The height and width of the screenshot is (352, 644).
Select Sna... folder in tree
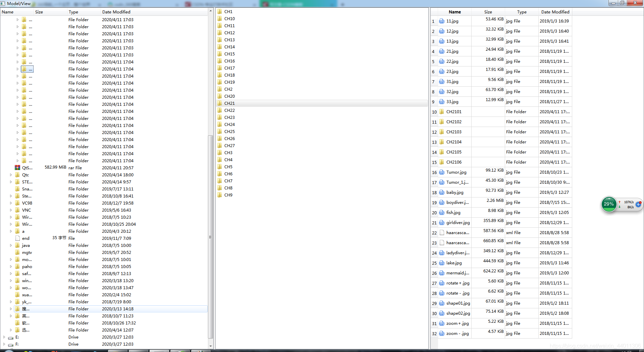pos(27,189)
